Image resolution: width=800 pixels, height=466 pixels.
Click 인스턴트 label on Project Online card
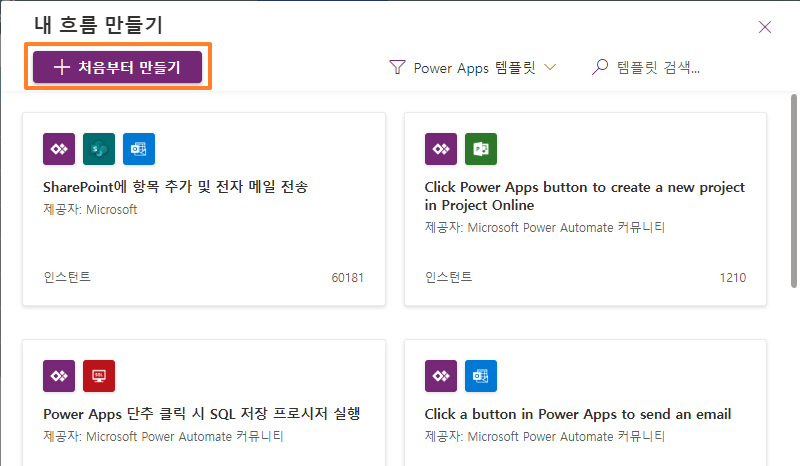coord(448,277)
